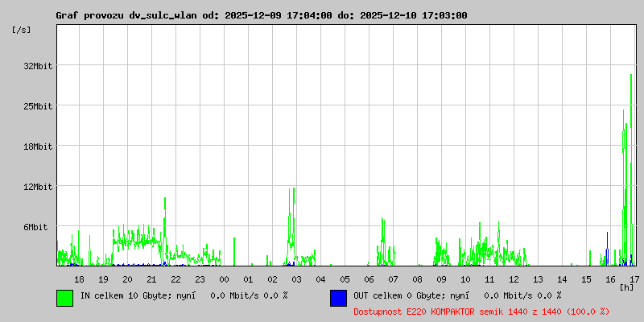Click the [h] unit label near the time axis
Image resolution: width=644 pixels, height=322 pixels.
point(626,287)
